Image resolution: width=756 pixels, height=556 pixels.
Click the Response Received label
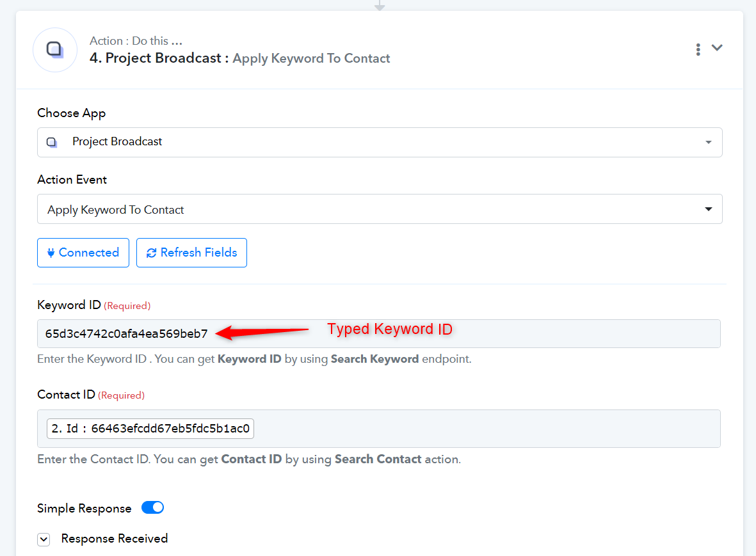tap(115, 538)
